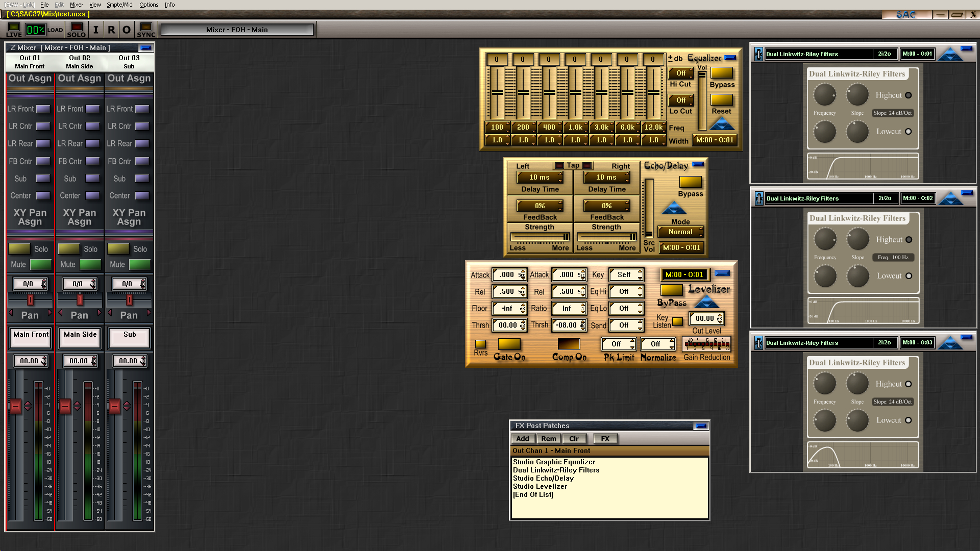Enable Highcut radio in first Linkwitz-Riley filter
Viewport: 980px width, 551px height.
click(x=908, y=95)
